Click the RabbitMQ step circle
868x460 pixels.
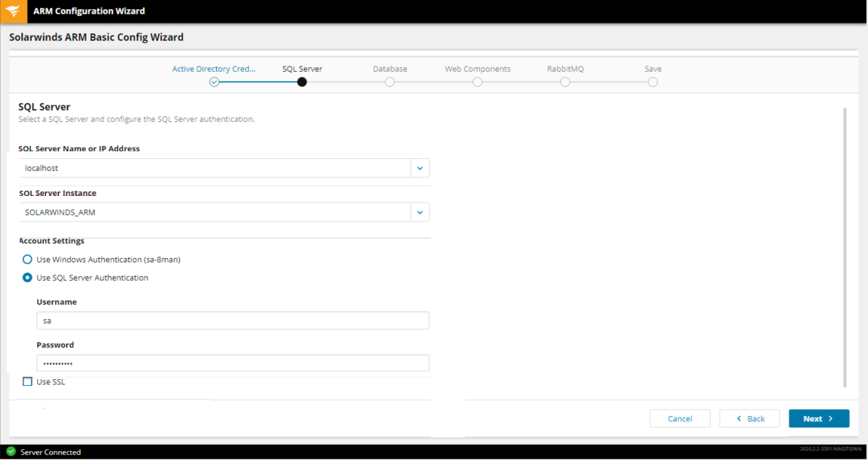pos(565,82)
